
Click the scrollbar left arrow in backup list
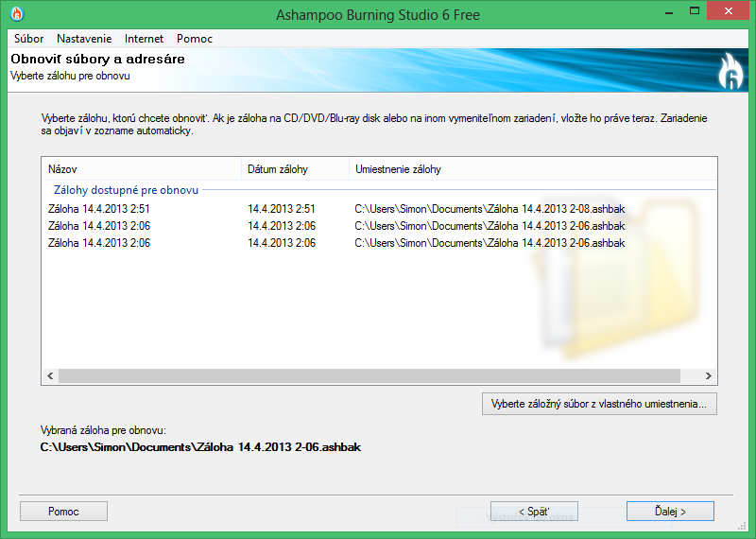50,375
